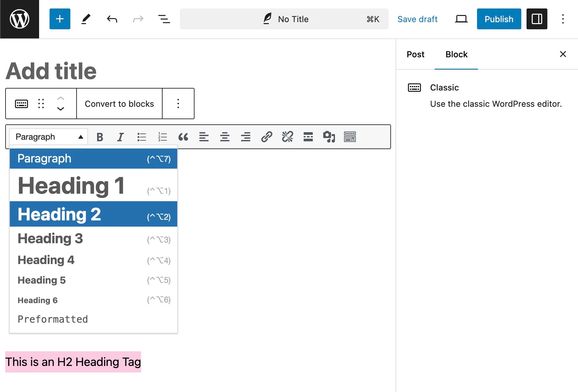Select the Tools pencil icon
Viewport: 578px width, 392px height.
pos(86,19)
